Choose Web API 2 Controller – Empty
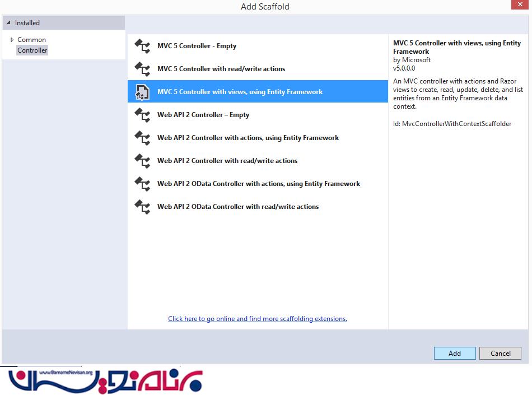 click(x=258, y=115)
